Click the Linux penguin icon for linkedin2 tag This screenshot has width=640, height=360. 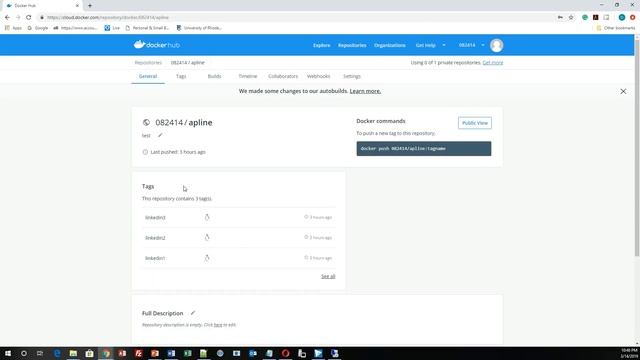tap(207, 238)
